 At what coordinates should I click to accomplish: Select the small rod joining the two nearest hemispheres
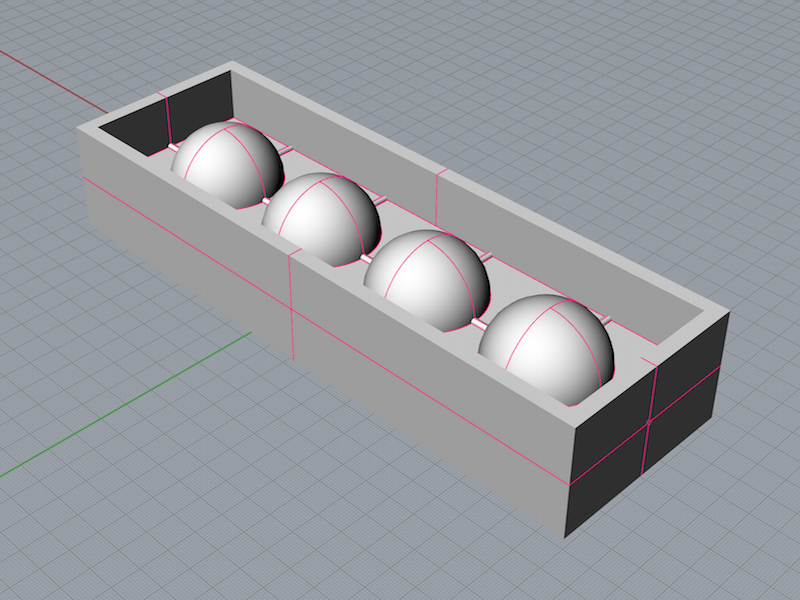(x=479, y=323)
